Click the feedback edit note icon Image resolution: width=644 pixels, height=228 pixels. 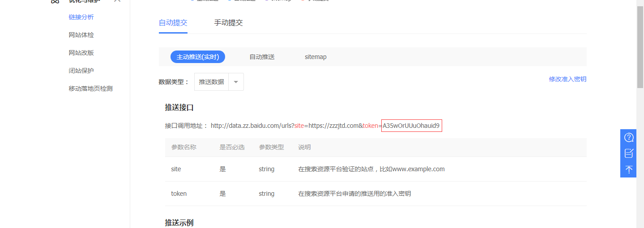[629, 153]
